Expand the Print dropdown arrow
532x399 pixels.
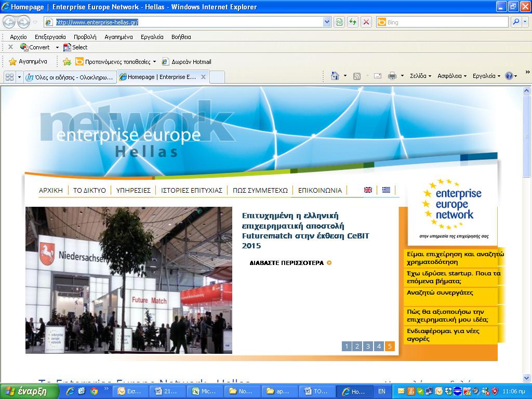[x=403, y=76]
